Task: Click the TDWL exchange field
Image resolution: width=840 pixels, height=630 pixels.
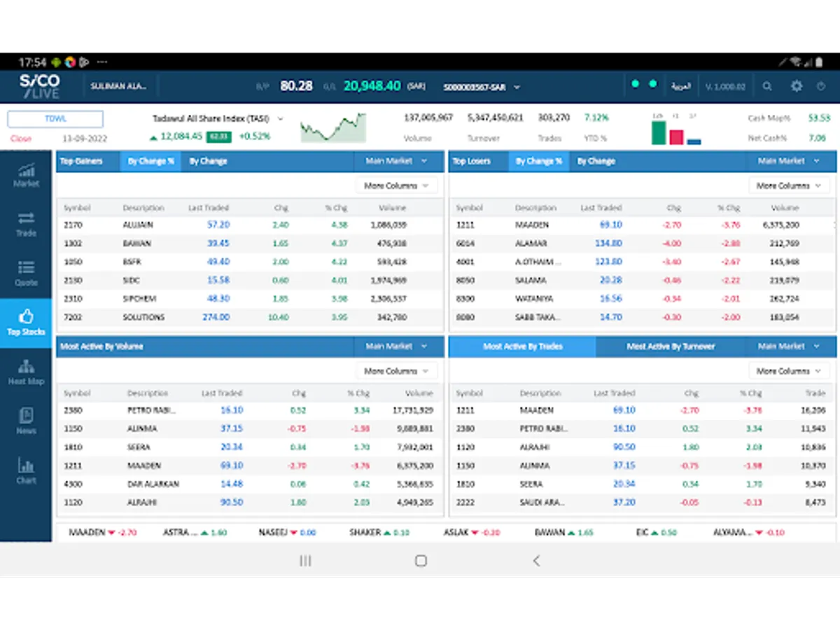Action: pos(55,119)
